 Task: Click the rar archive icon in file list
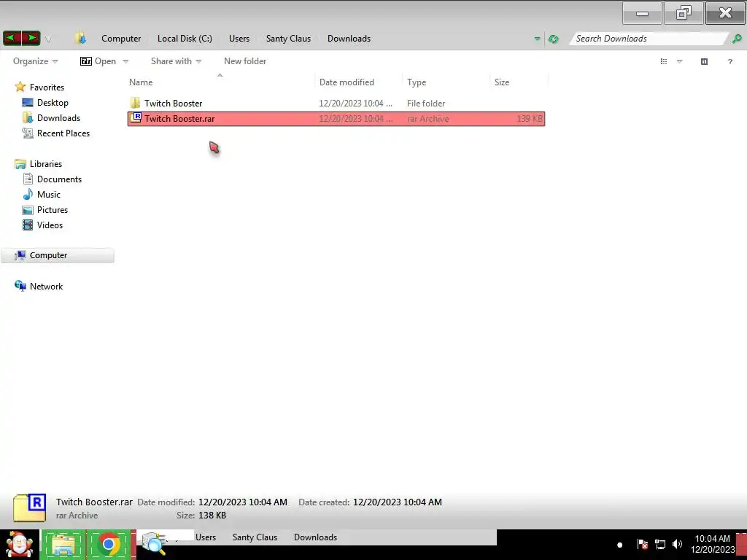(136, 118)
